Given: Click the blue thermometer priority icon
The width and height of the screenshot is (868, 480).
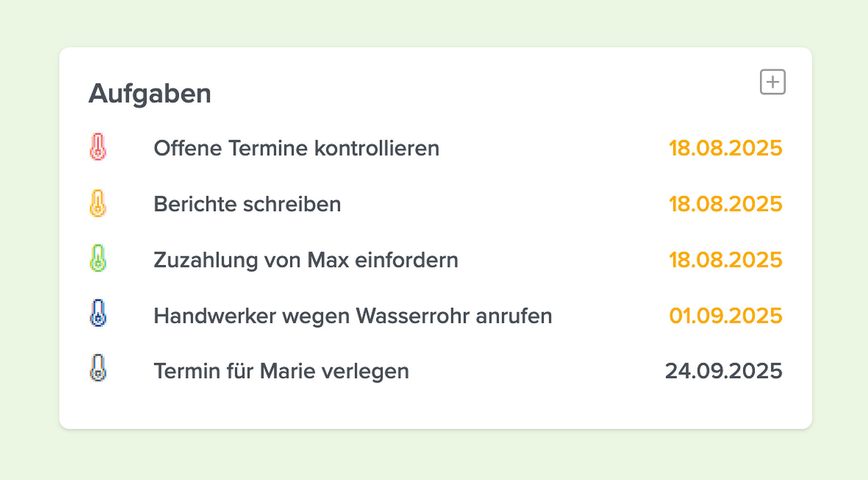Looking at the screenshot, I should point(98,313).
